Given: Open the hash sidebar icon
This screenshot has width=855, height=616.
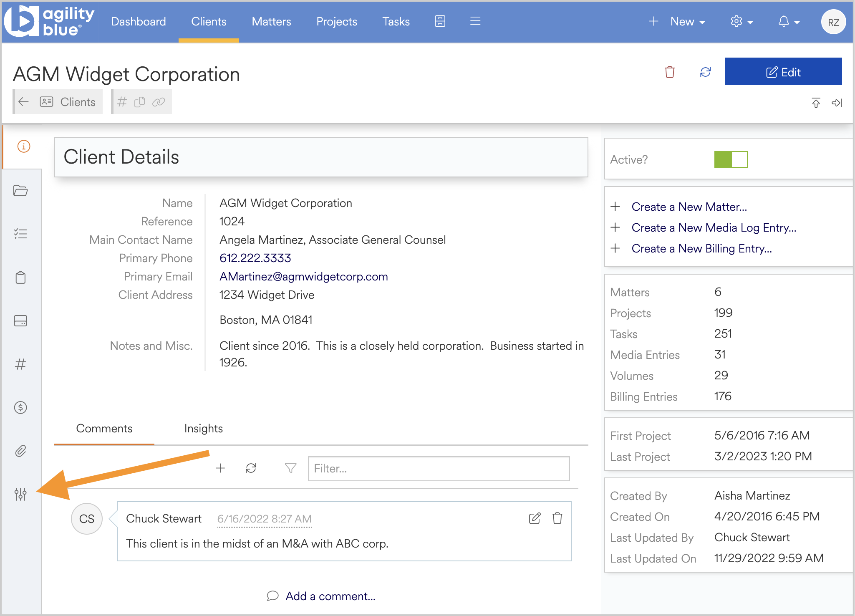Looking at the screenshot, I should pos(20,364).
